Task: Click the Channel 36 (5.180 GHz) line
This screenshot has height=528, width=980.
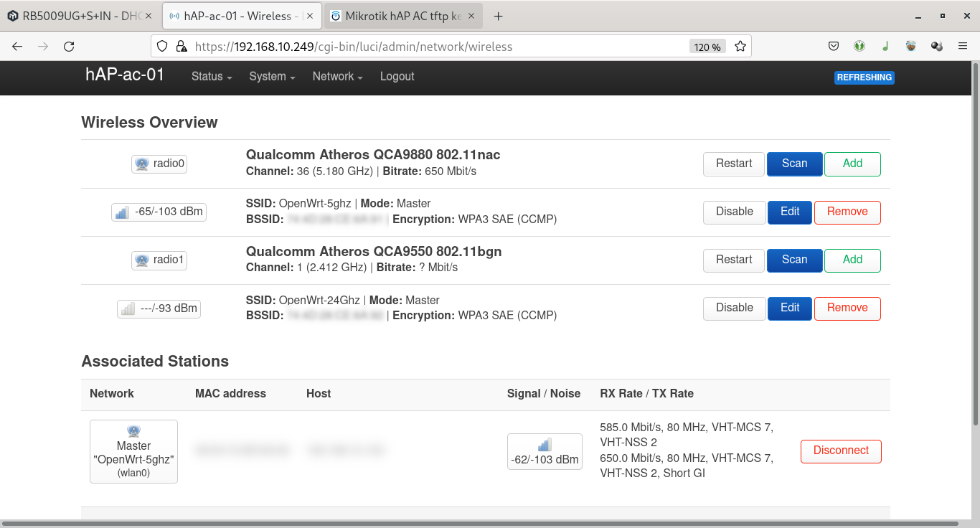Action: 361,171
